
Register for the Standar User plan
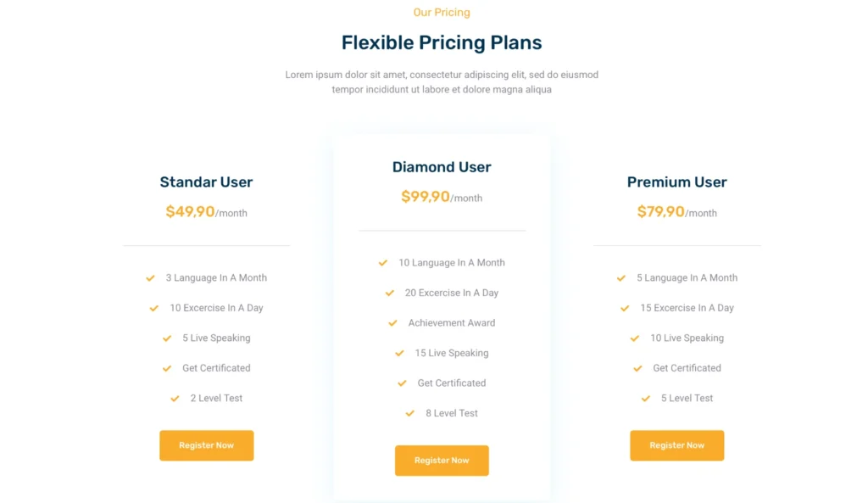[x=206, y=445]
